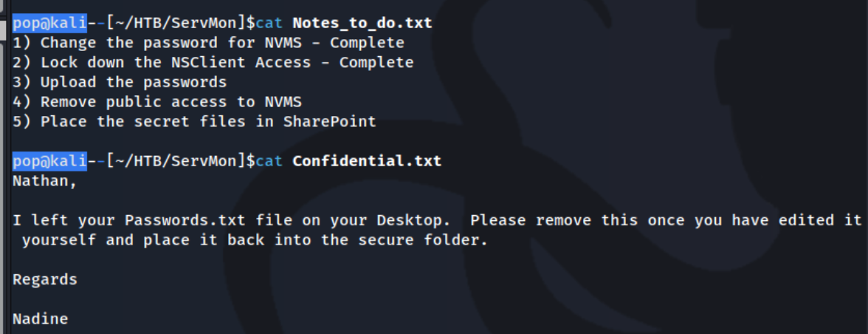
Task: Click the 'Nathan,' greeting line
Action: [44, 181]
